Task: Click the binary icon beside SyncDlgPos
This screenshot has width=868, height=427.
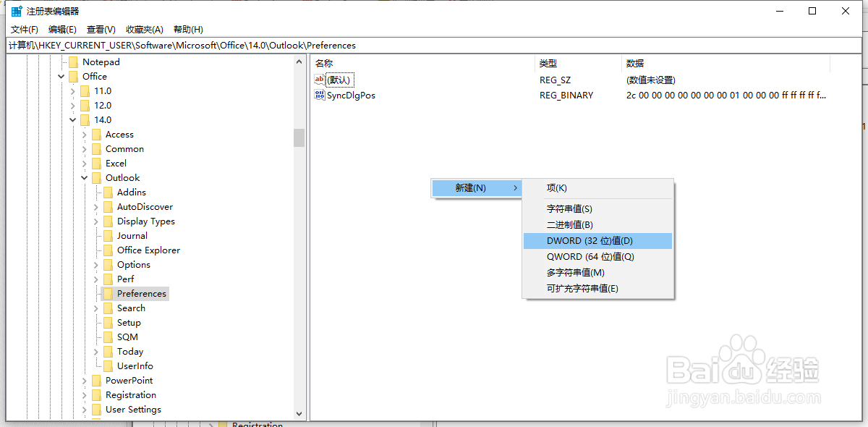Action: pyautogui.click(x=320, y=95)
